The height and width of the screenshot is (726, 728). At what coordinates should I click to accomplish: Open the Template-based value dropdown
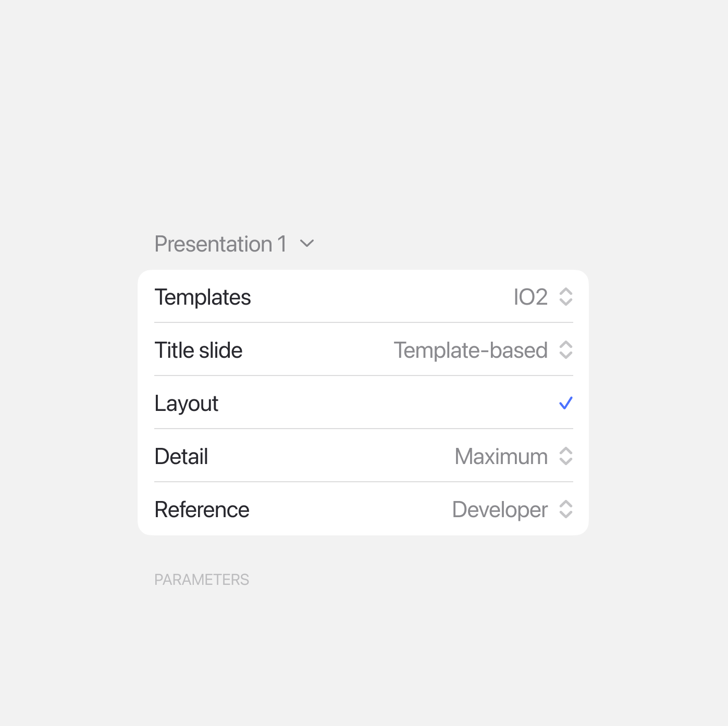pyautogui.click(x=470, y=351)
